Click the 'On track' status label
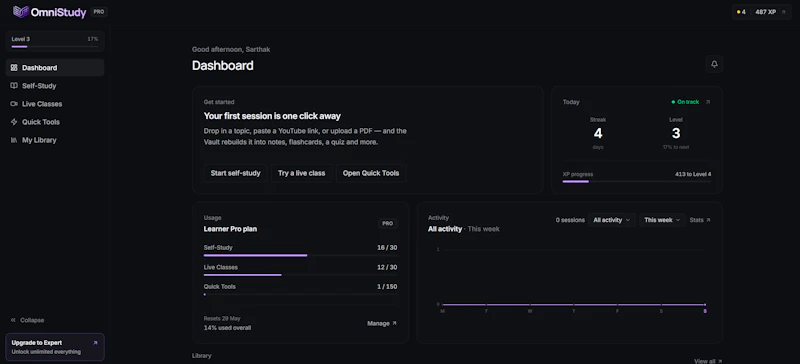800x364 pixels. 688,102
